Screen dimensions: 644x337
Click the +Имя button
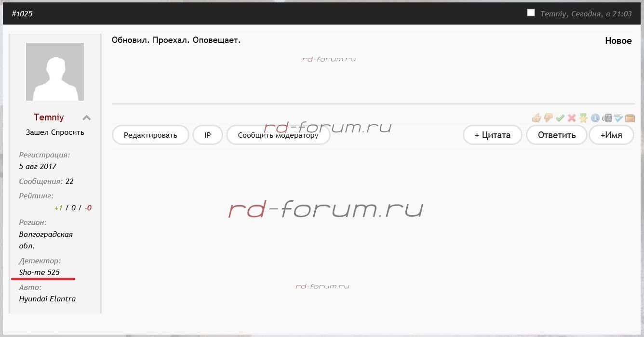click(x=611, y=135)
